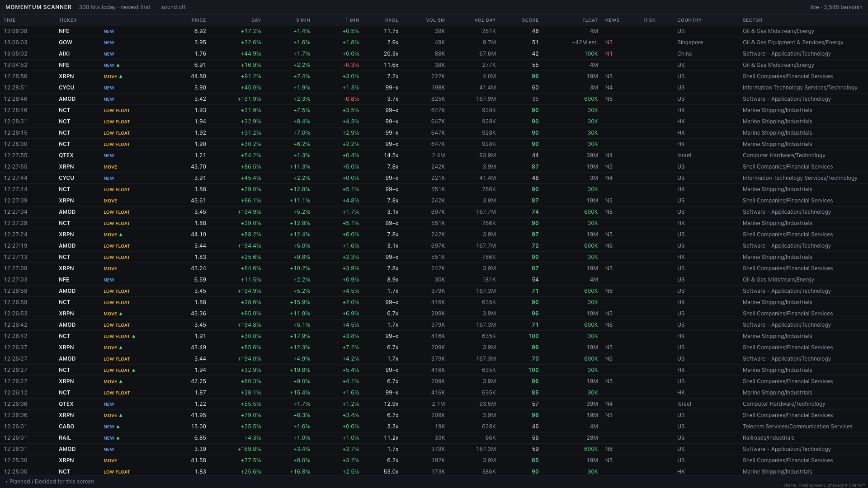Viewport: 868px width, 488px height.
Task: Sort by the TIME column header
Action: coord(9,20)
